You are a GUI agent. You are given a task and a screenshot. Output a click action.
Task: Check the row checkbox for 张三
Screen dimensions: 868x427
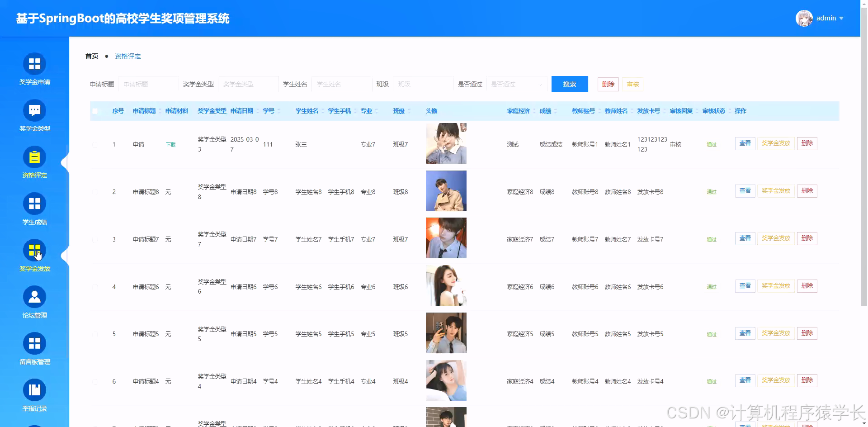(x=95, y=144)
